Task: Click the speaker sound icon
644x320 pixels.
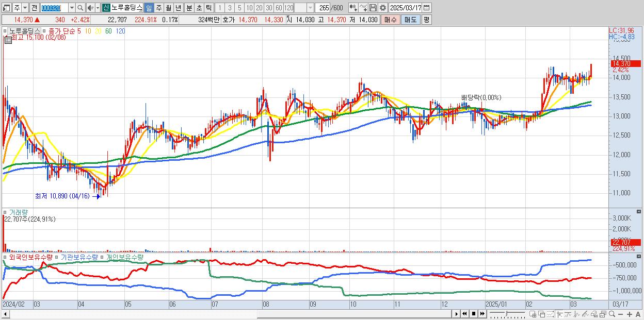Action: (90, 8)
